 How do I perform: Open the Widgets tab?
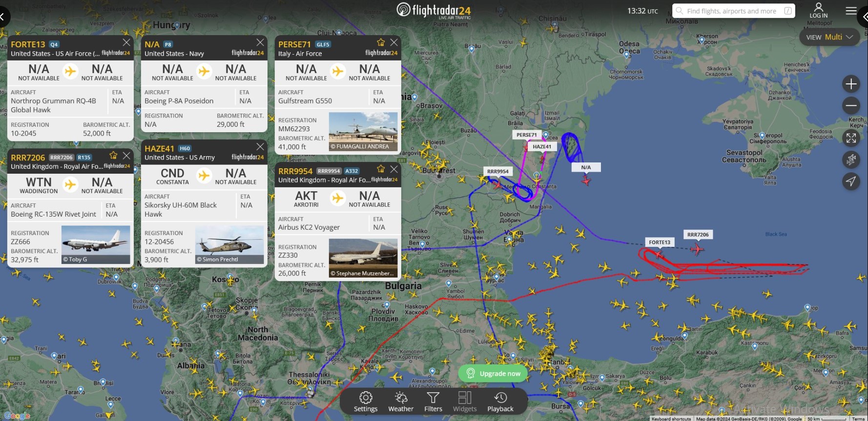(465, 401)
